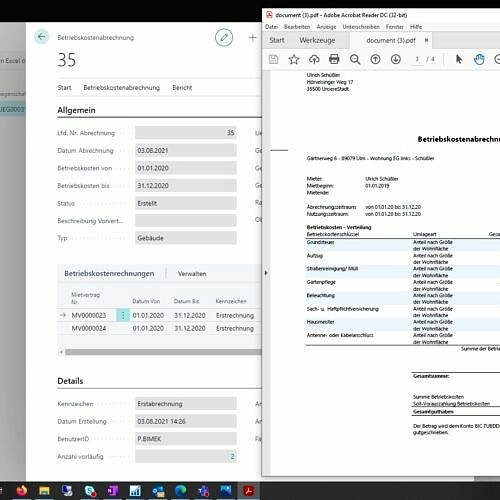Click the horizontal scrollbar under the invoices table
This screenshot has width=500, height=500.
163,352
